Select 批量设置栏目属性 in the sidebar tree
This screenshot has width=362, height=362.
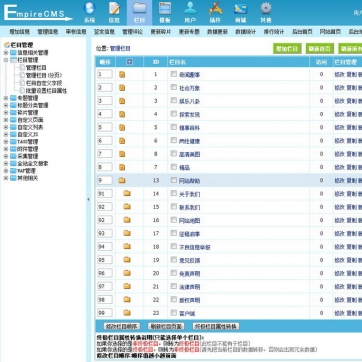(46, 91)
